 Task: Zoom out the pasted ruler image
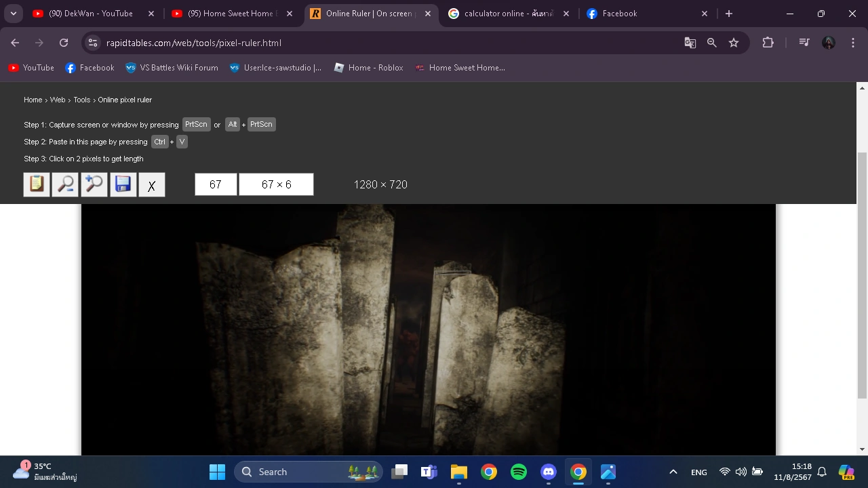tap(66, 184)
